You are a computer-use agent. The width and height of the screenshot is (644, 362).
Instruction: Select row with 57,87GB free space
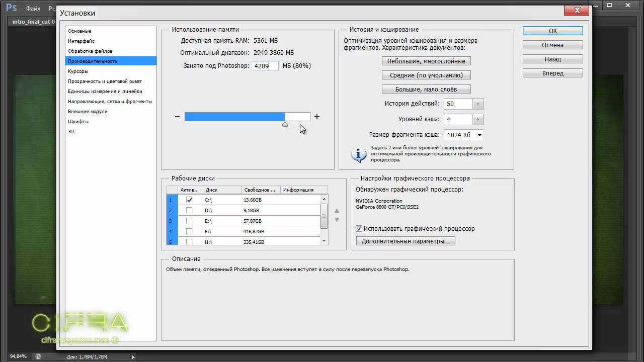244,221
